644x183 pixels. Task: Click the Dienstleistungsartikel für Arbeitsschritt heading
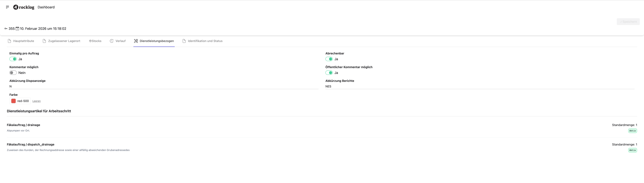pyautogui.click(x=39, y=111)
